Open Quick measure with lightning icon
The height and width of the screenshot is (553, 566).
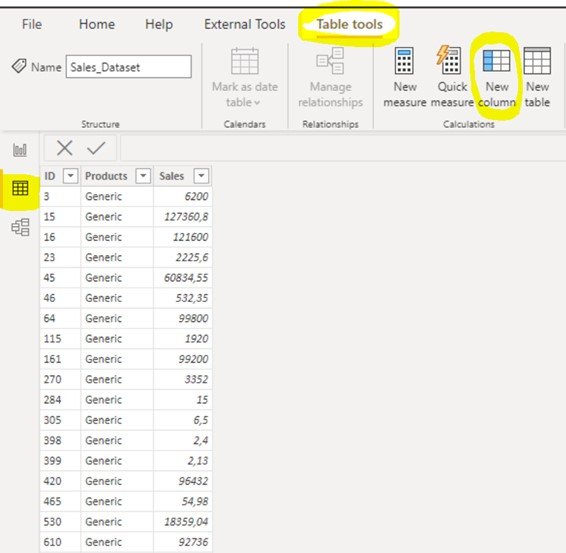coord(449,61)
